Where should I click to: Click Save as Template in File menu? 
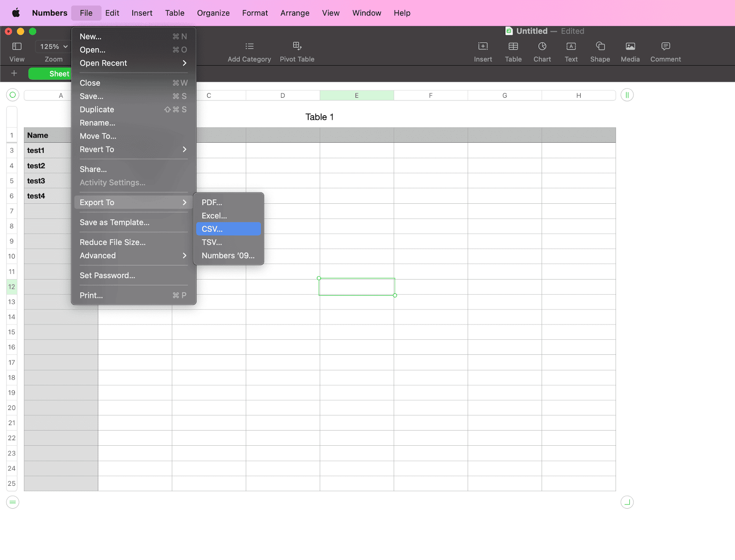pos(114,222)
